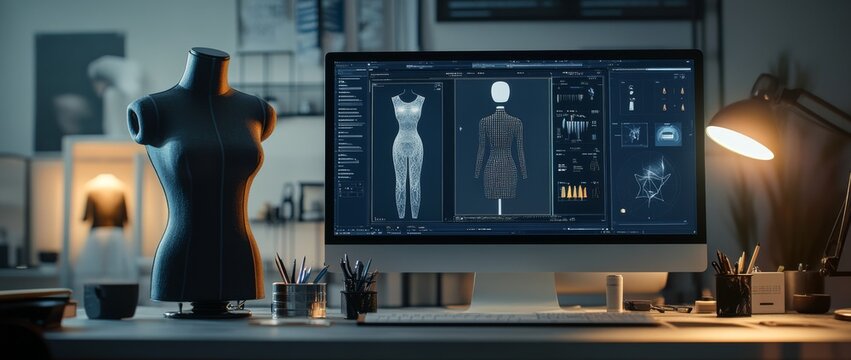Select the star-shaped wireframe figure
The height and width of the screenshot is (360, 851).
[652, 181]
